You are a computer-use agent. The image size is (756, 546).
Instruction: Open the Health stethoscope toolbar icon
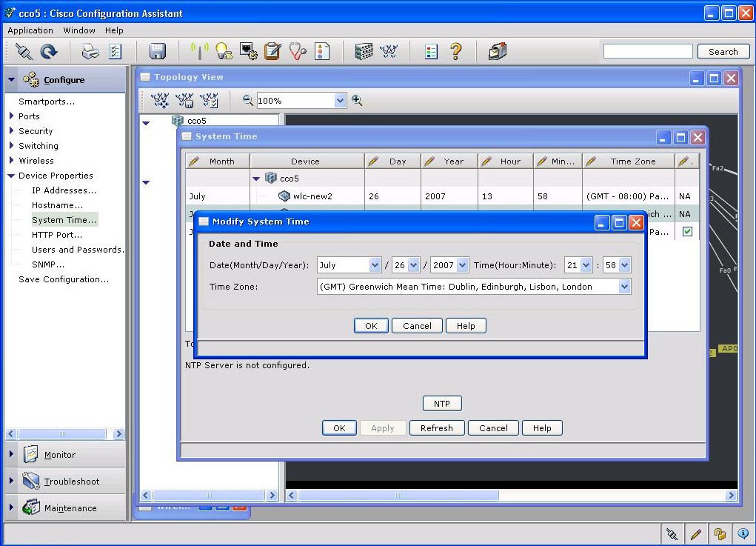(x=298, y=51)
